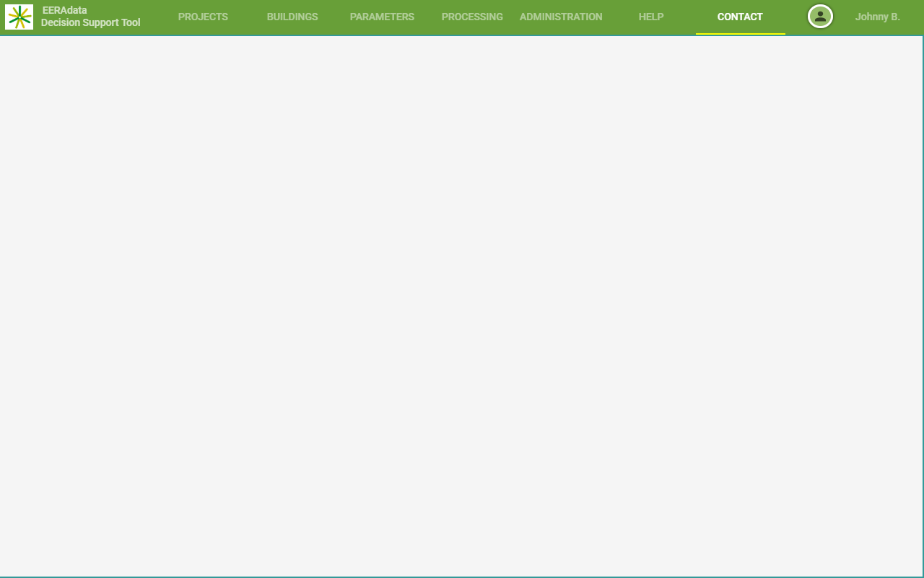Viewport: 924px width, 578px height.
Task: Click the EERAdata starburst logo icon
Action: pyautogui.click(x=19, y=17)
